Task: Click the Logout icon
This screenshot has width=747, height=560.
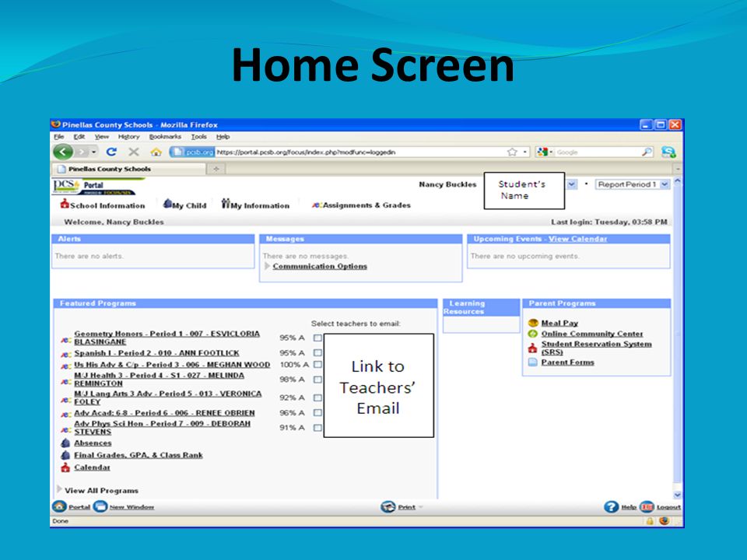Action: pyautogui.click(x=647, y=506)
